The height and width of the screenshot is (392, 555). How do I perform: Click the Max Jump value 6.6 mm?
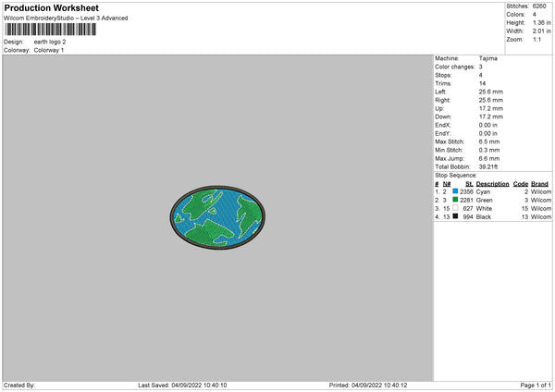pyautogui.click(x=489, y=158)
